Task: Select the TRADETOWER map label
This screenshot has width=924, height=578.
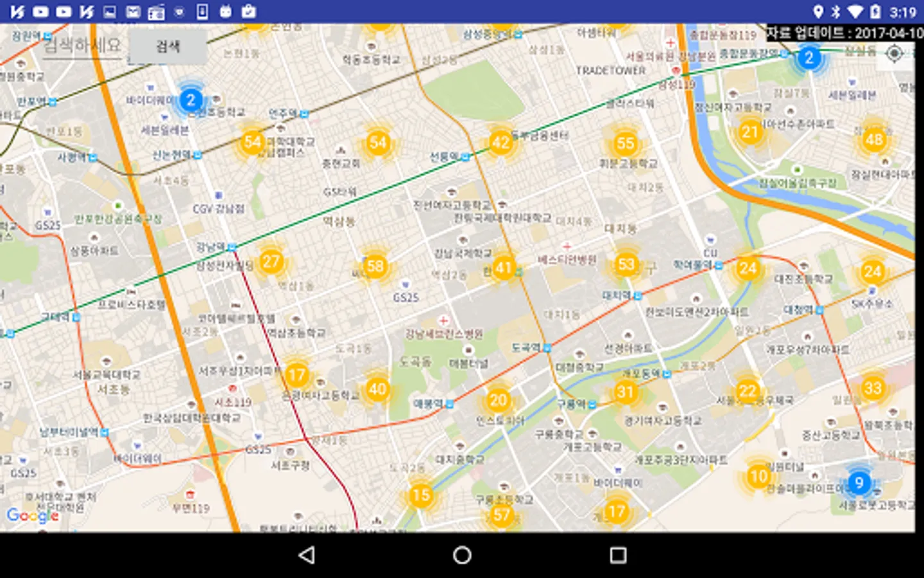Action: coord(611,70)
